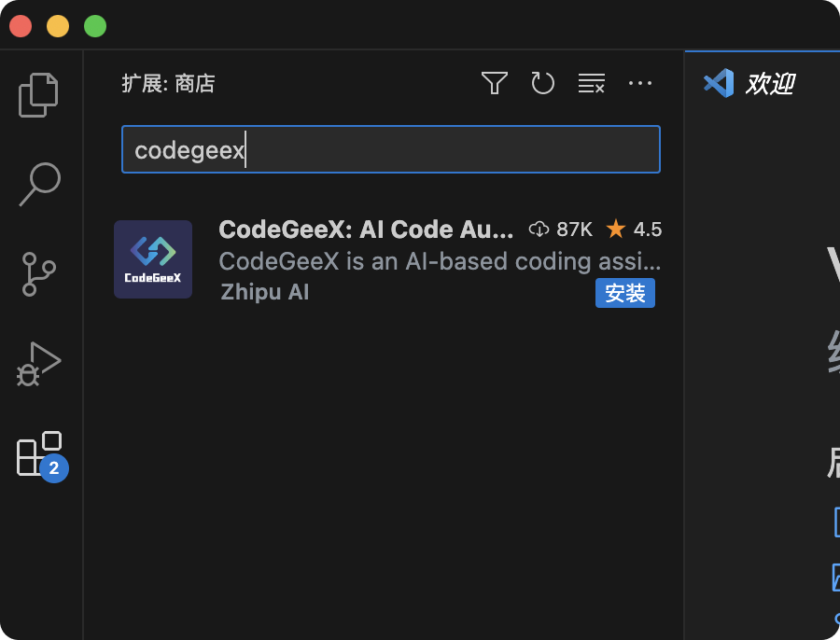840x640 pixels.
Task: Click the filter extensions funnel icon
Action: point(494,84)
